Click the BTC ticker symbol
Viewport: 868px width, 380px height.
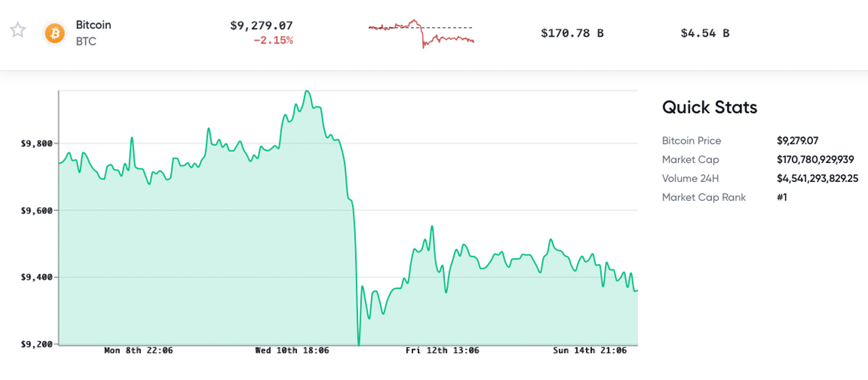(86, 40)
